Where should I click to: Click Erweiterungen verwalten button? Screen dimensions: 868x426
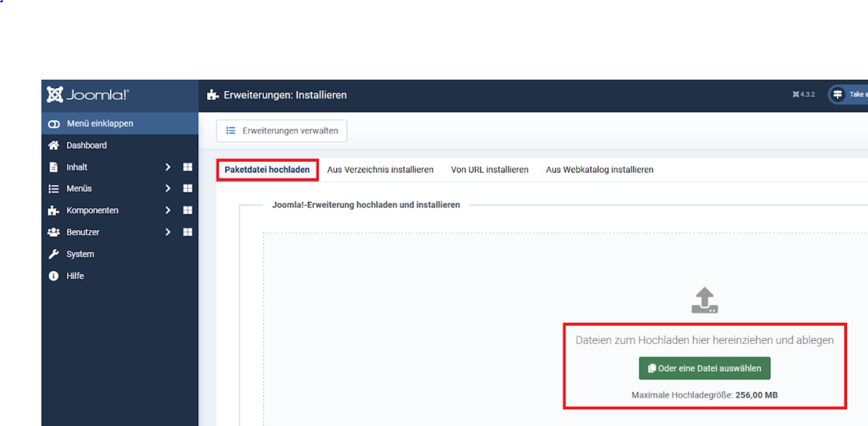coord(282,131)
